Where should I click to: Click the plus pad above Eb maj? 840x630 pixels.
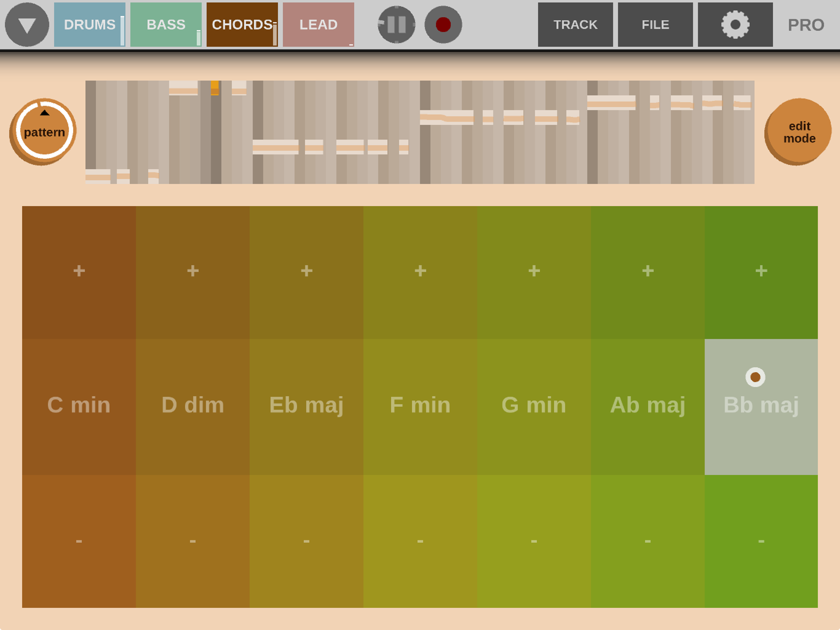307,273
